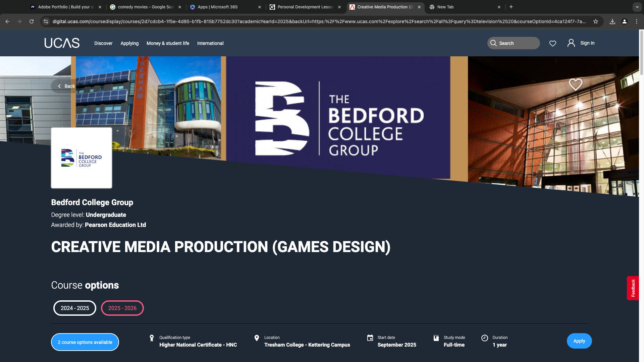Click the study mode book icon
Image resolution: width=644 pixels, height=362 pixels.
coord(436,338)
